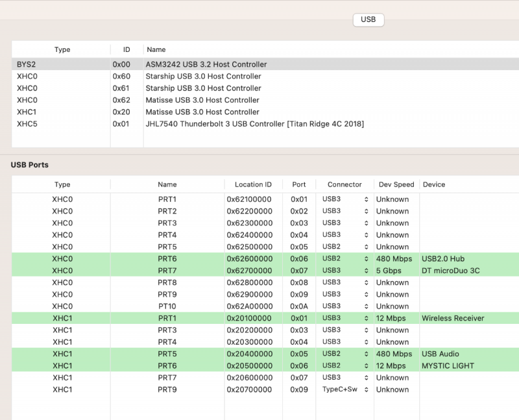
Task: Open the TypeC+Sw connector dropdown for PRT9
Action: [x=345, y=389]
